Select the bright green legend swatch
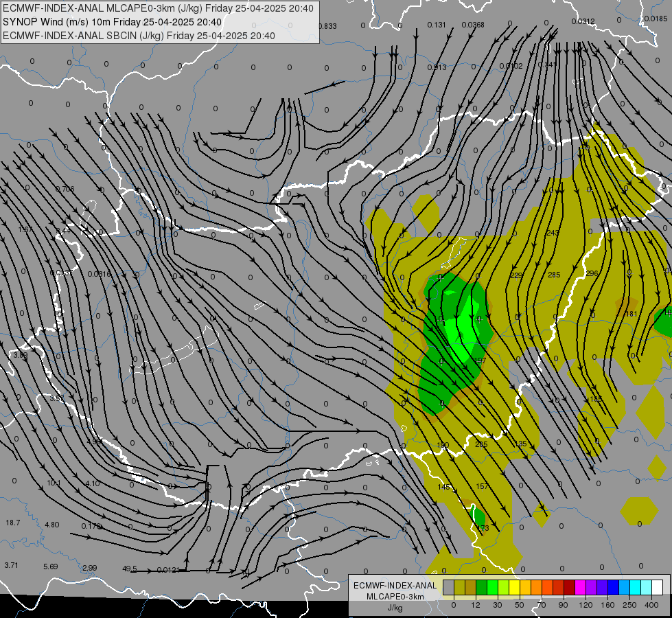The height and width of the screenshot is (618, 672). (492, 587)
